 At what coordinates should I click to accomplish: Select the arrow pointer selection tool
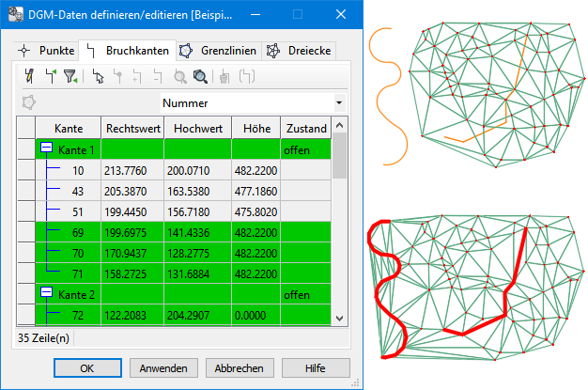99,77
